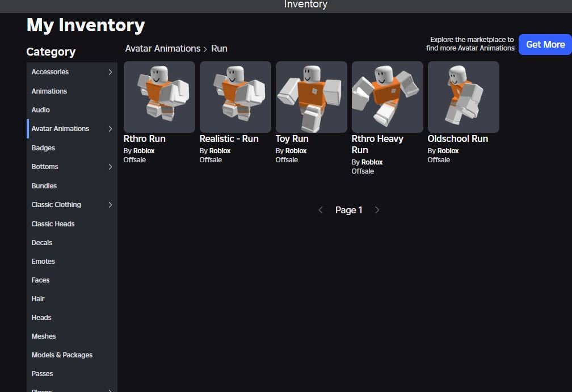The image size is (572, 392).
Task: Open the Realistic - Run animation thumbnail
Action: click(x=235, y=97)
